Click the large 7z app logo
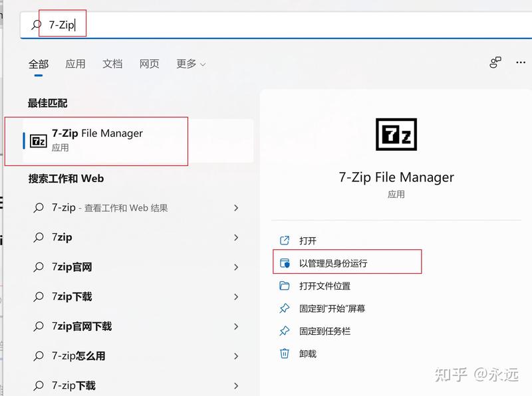The width and height of the screenshot is (532, 396). point(396,134)
